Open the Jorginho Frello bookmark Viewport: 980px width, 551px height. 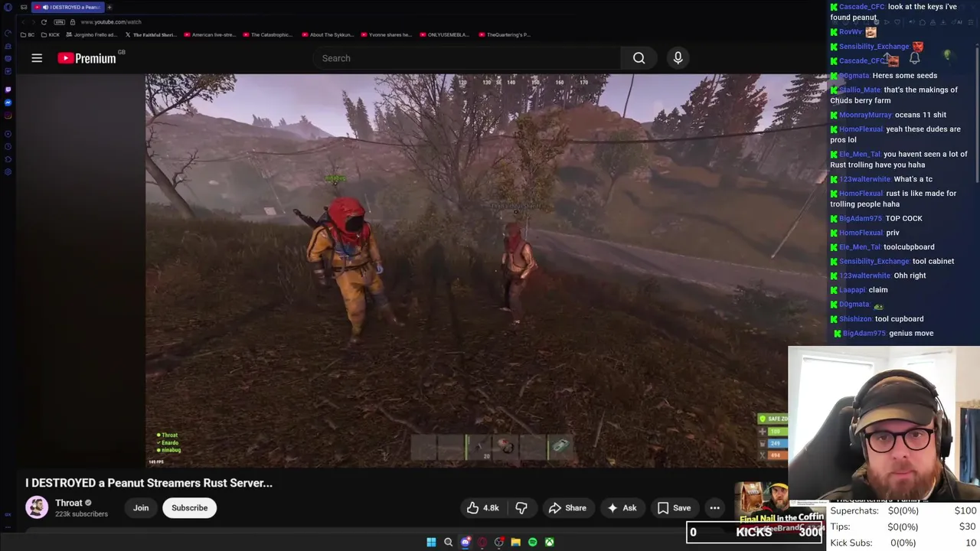pyautogui.click(x=92, y=34)
